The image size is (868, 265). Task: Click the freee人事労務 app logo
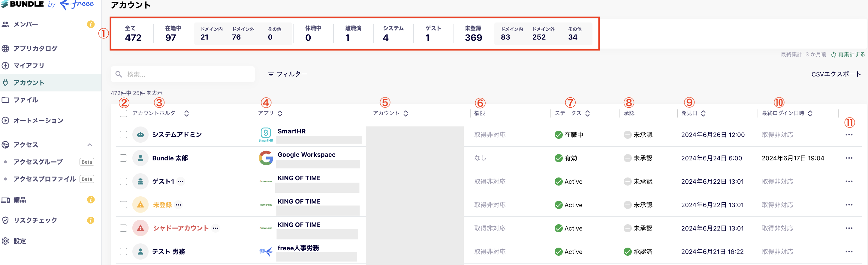[x=266, y=252]
